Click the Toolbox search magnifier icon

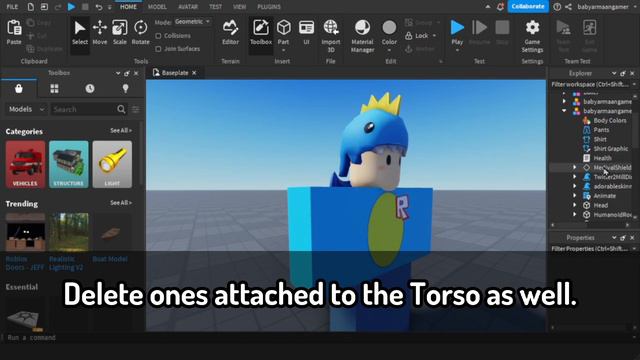pyautogui.click(x=121, y=109)
